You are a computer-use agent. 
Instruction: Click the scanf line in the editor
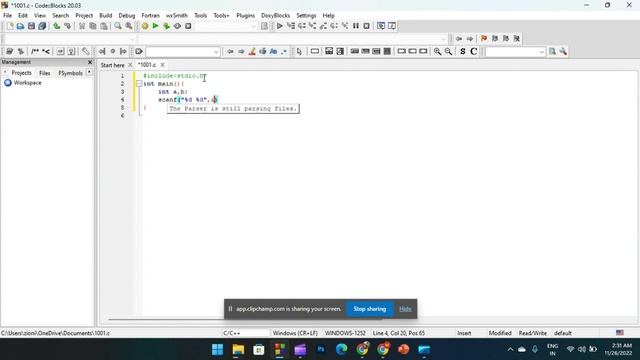pos(188,100)
